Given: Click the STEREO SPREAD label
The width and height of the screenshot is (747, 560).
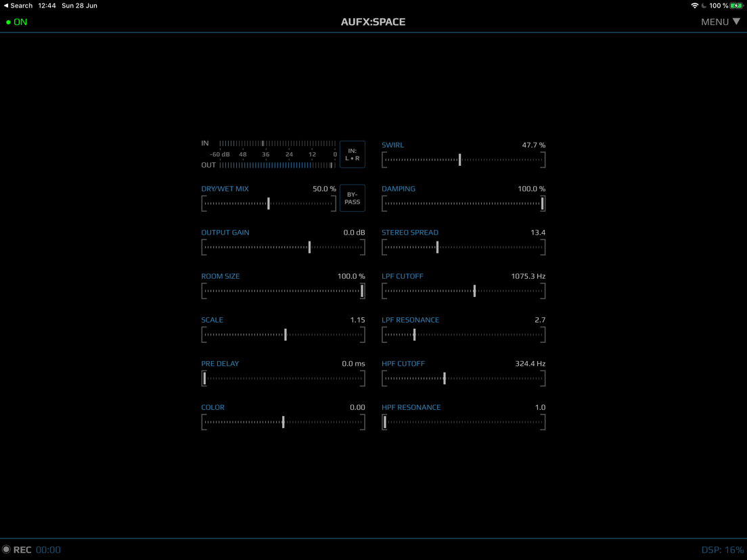Looking at the screenshot, I should tap(410, 233).
